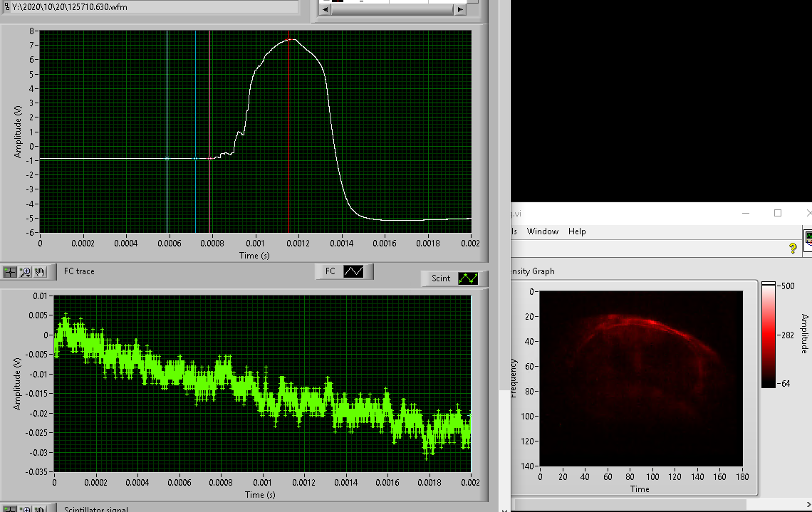Select the crosshair cursor tool in FC graph palette

[11, 271]
